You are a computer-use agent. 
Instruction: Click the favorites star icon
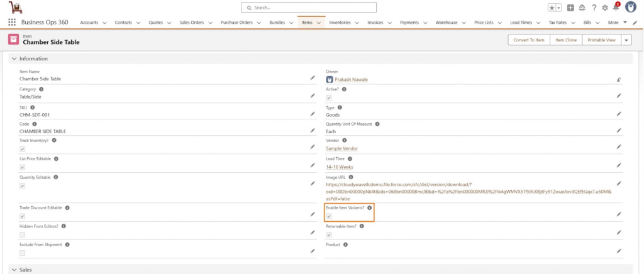552,8
